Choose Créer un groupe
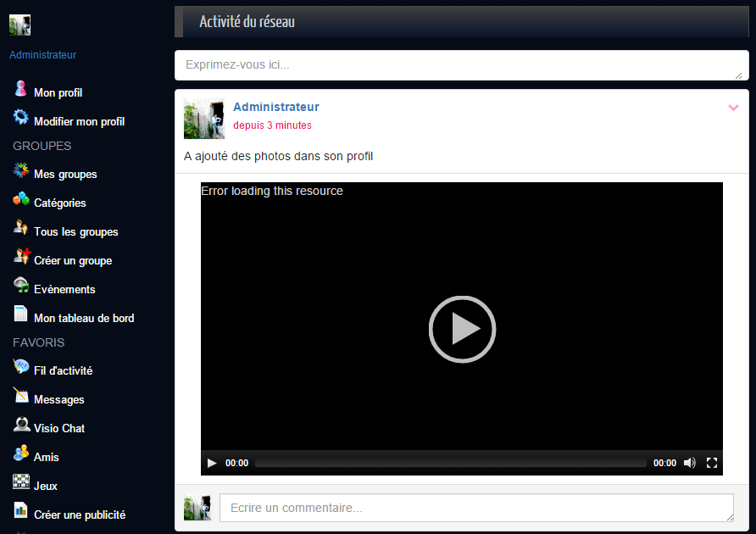Screen dimensions: 756x534 (73, 261)
